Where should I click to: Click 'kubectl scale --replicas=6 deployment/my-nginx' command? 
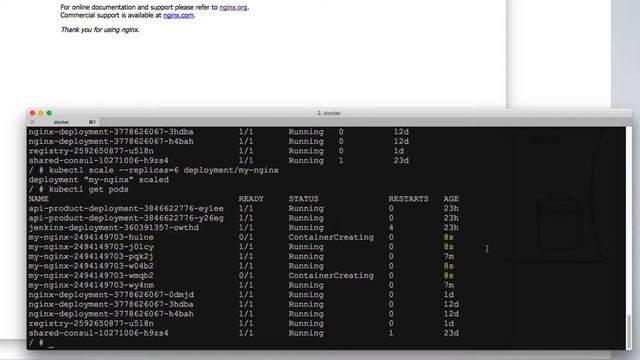tap(164, 170)
